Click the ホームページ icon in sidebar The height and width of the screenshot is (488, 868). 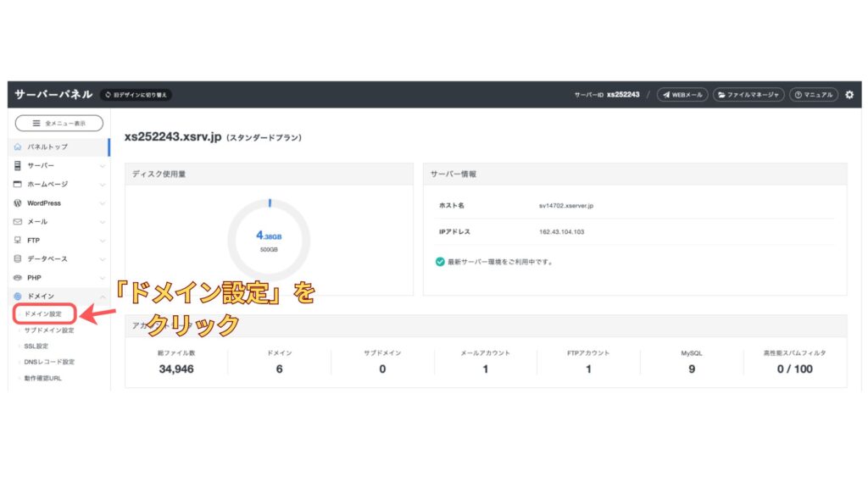coord(18,185)
